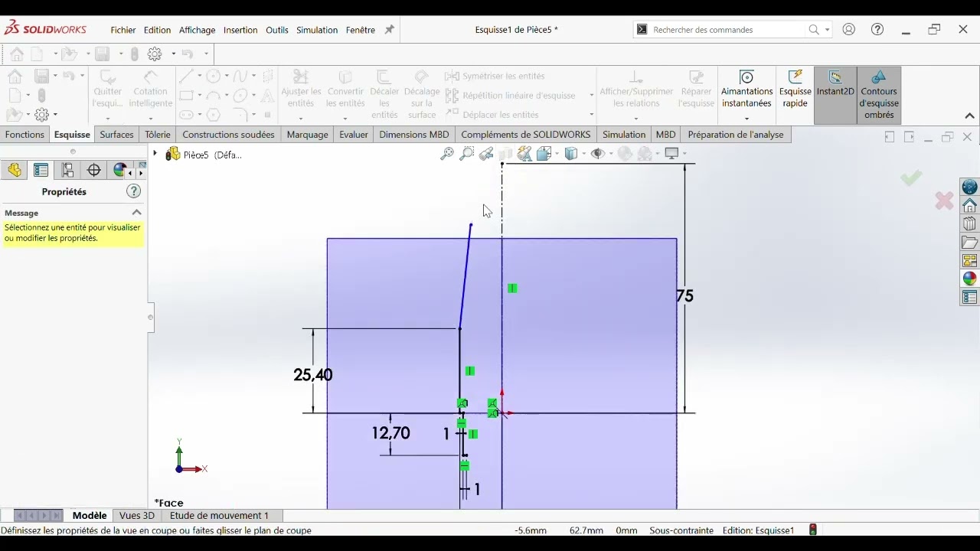The height and width of the screenshot is (551, 980).
Task: Open Etude de mouvement 1 tab
Action: (x=219, y=516)
